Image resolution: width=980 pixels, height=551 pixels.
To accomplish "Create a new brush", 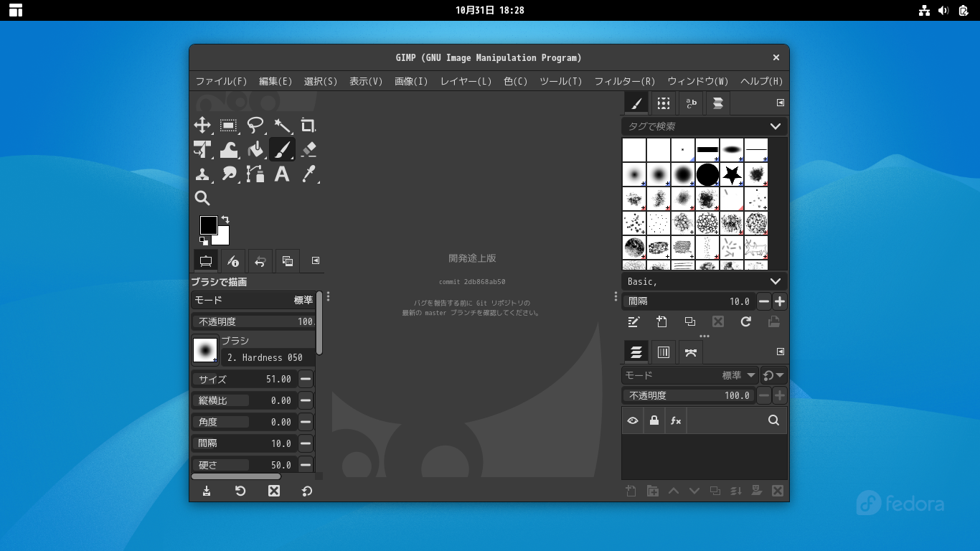I will (x=661, y=322).
